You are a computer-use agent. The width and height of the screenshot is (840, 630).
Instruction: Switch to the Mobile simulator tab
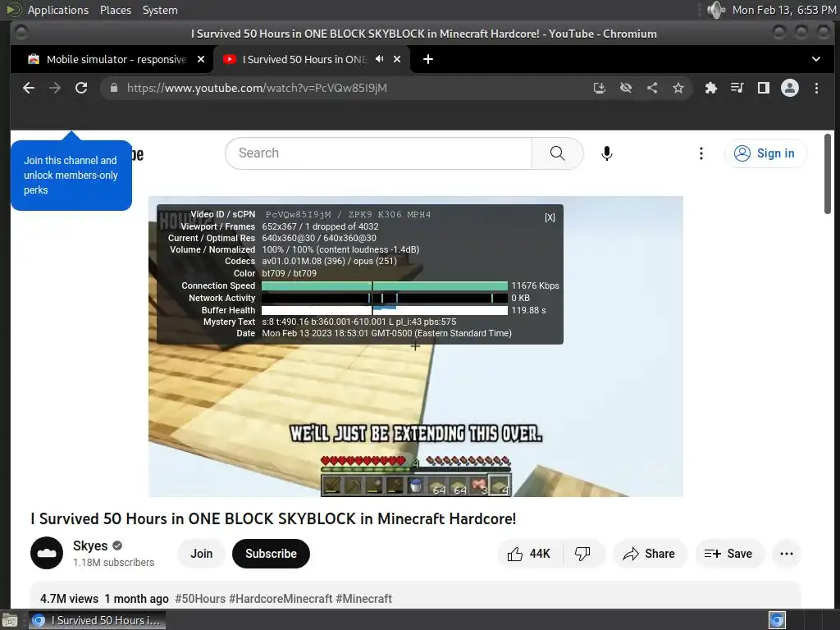click(x=116, y=59)
